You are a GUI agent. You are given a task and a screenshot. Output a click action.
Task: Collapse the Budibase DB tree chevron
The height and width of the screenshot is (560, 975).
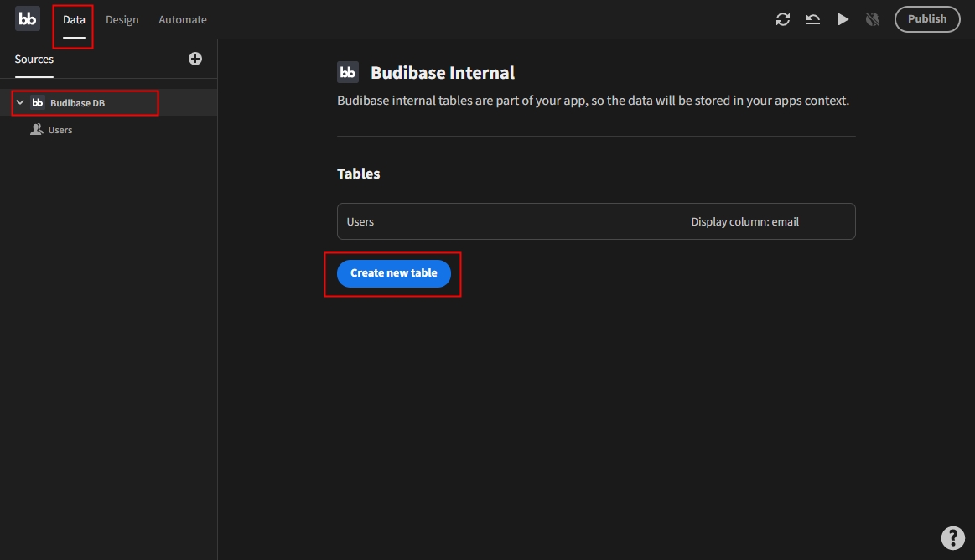[20, 103]
